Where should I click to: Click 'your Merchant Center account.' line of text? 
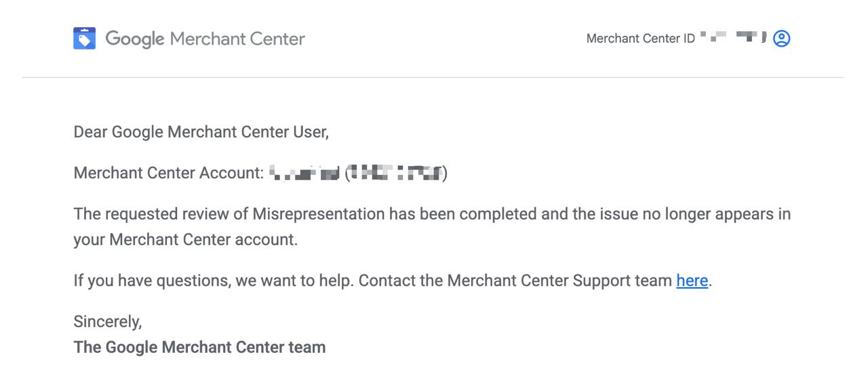[185, 240]
